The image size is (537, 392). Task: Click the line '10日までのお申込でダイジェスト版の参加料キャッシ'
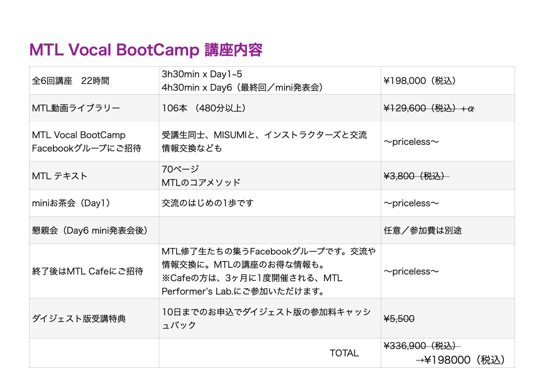[266, 312]
